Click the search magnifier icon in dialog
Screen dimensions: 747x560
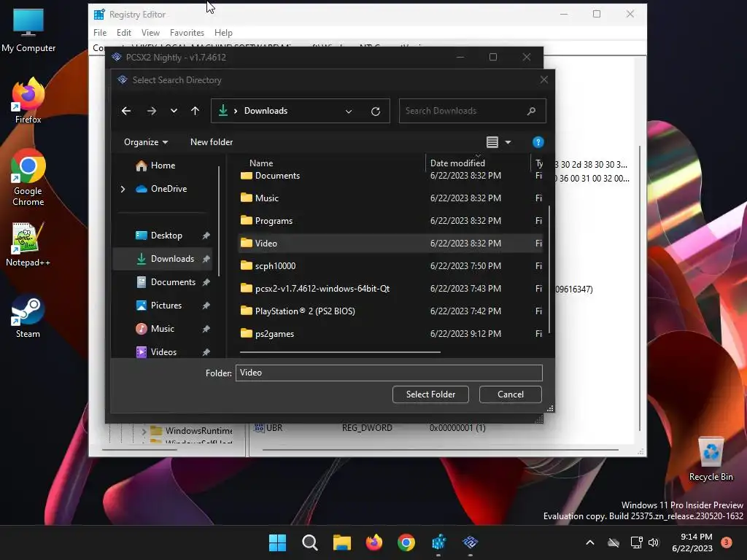coord(532,111)
